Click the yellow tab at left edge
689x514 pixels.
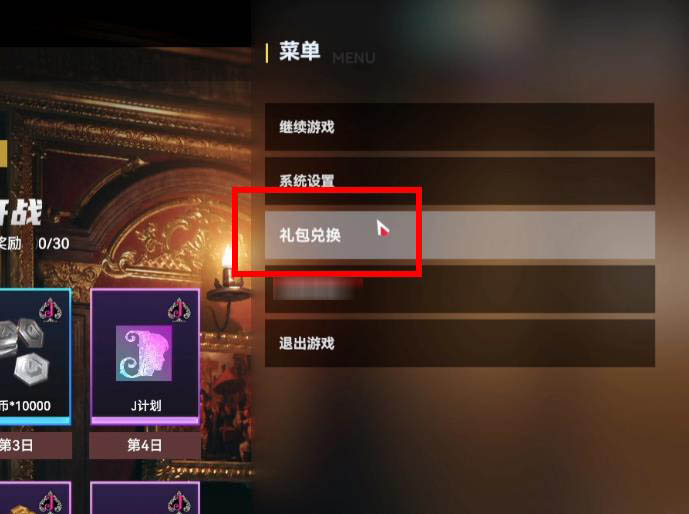pos(3,153)
